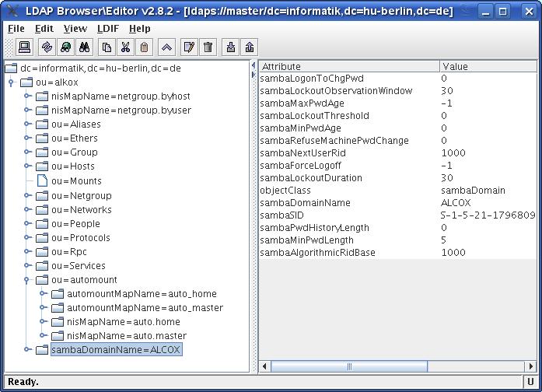Expand the ou=People tree node
The image size is (542, 392).
(28, 224)
